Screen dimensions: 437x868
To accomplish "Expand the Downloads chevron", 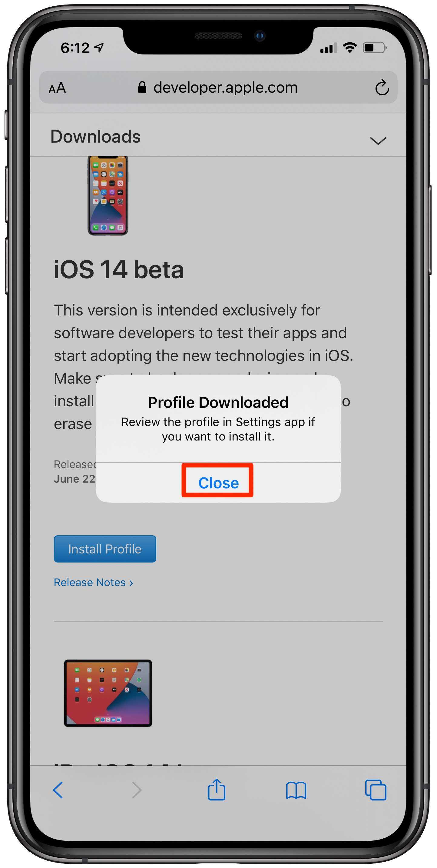I will [x=378, y=140].
